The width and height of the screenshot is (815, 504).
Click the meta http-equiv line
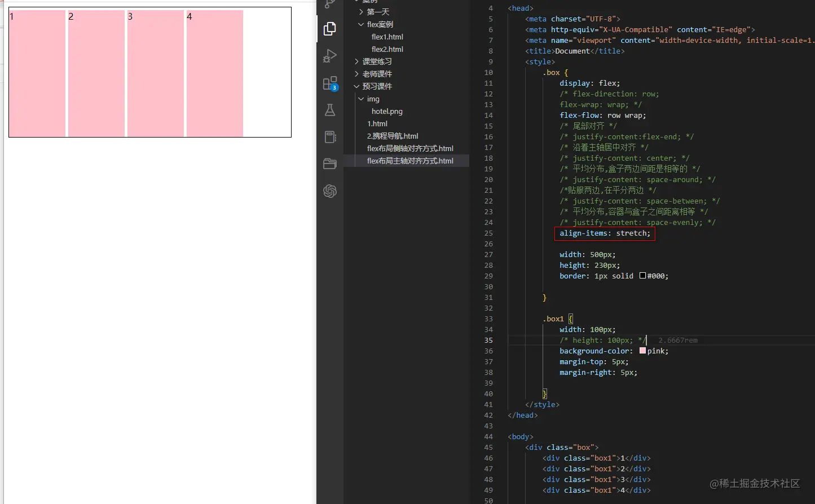coord(640,29)
